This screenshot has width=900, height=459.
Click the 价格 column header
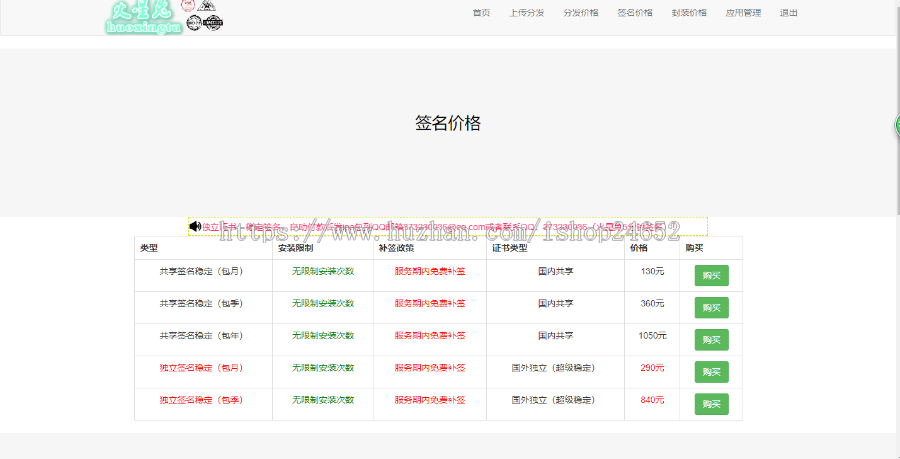coord(638,248)
